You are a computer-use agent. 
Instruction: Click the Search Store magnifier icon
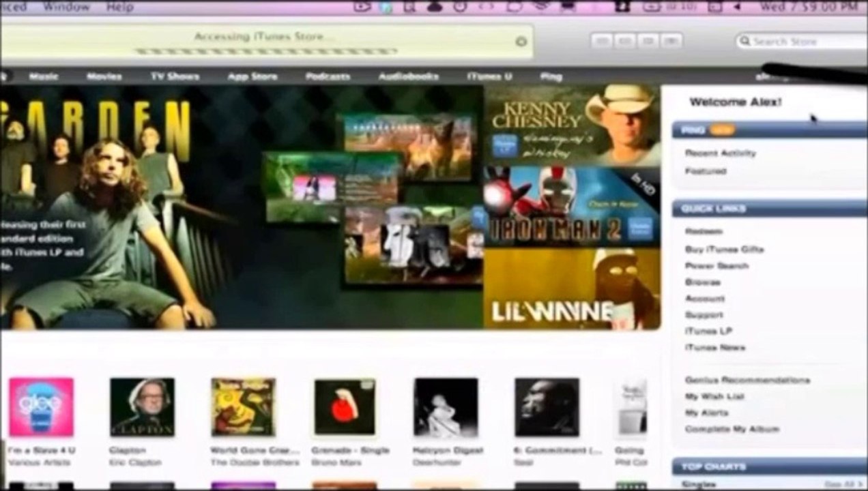[x=745, y=42]
